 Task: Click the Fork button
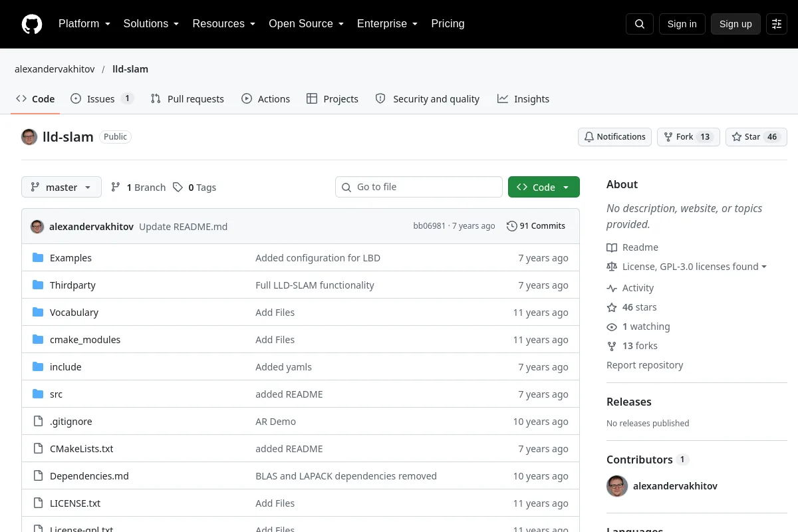coord(688,137)
